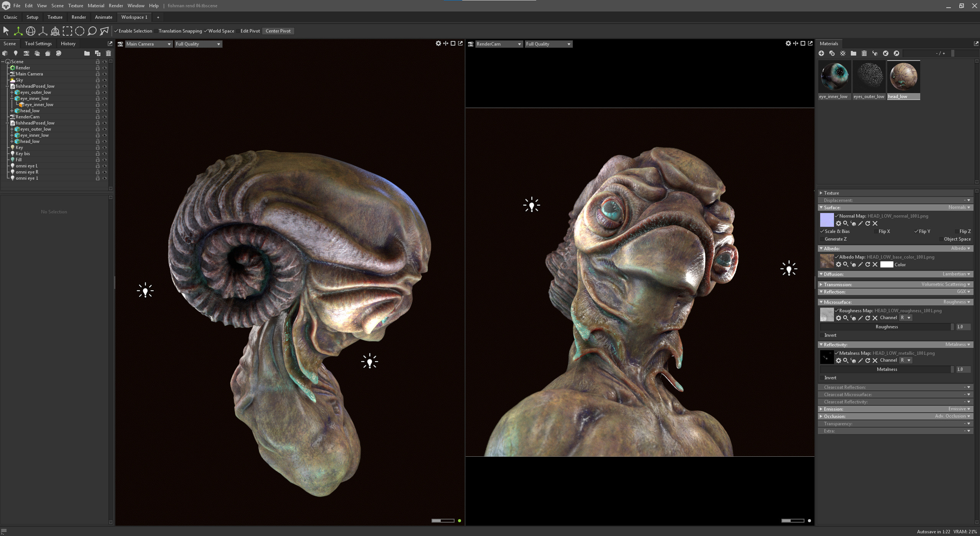This screenshot has width=980, height=536.
Task: Clear the Roughness Map texture
Action: click(x=875, y=318)
